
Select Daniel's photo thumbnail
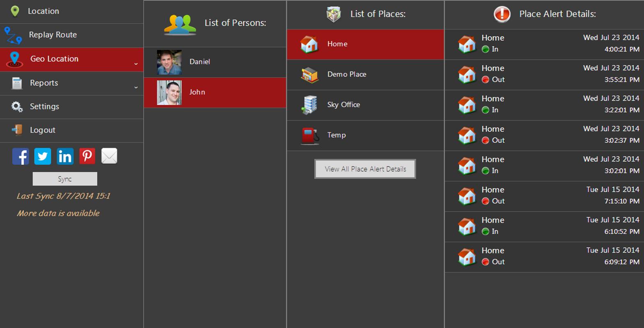(x=169, y=62)
